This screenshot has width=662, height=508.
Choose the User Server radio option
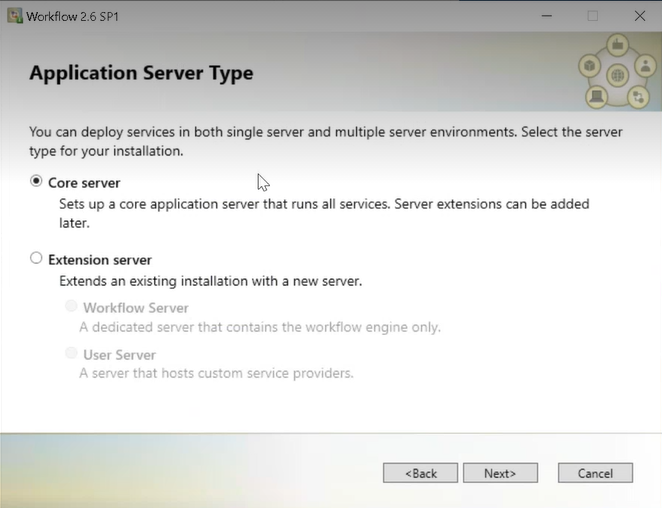pos(71,353)
